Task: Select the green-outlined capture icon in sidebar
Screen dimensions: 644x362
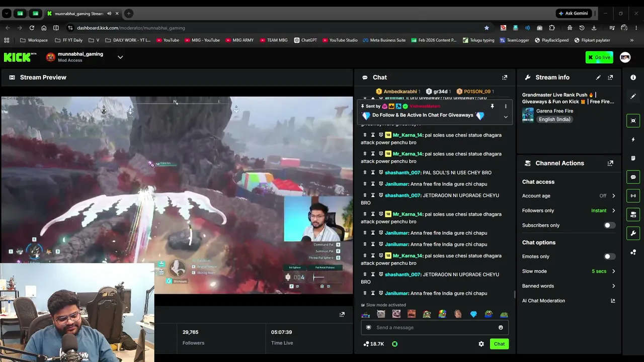Action: (633, 121)
